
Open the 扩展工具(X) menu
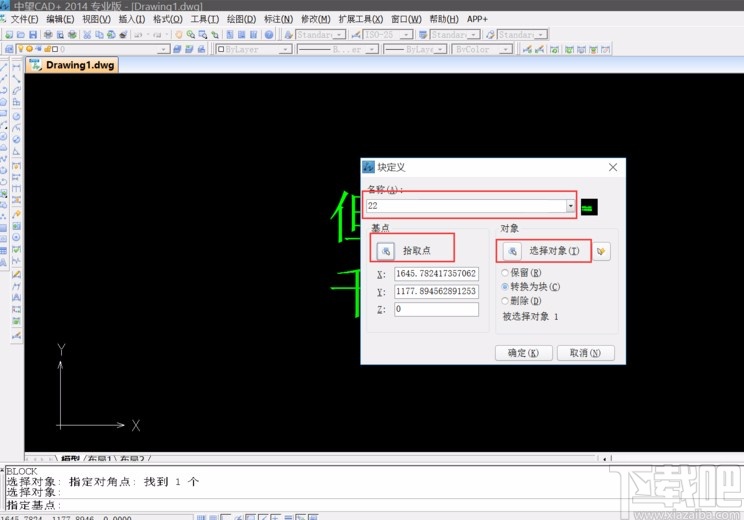pyautogui.click(x=361, y=19)
